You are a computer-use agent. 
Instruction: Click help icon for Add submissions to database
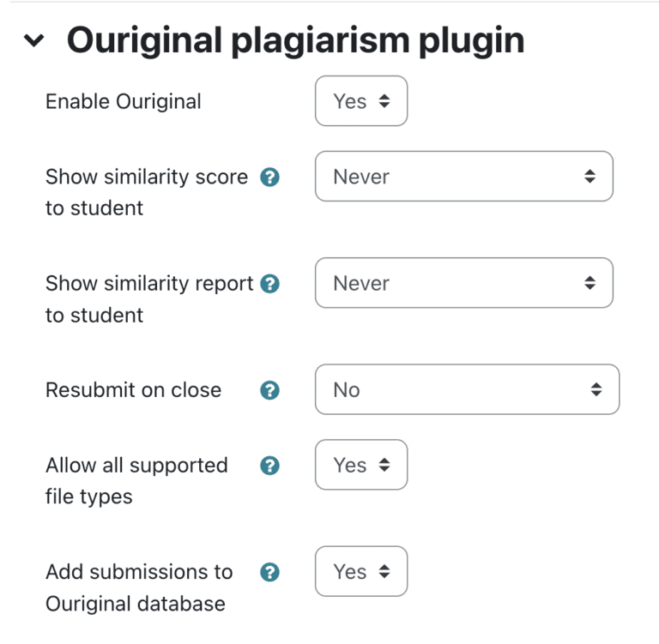(269, 572)
